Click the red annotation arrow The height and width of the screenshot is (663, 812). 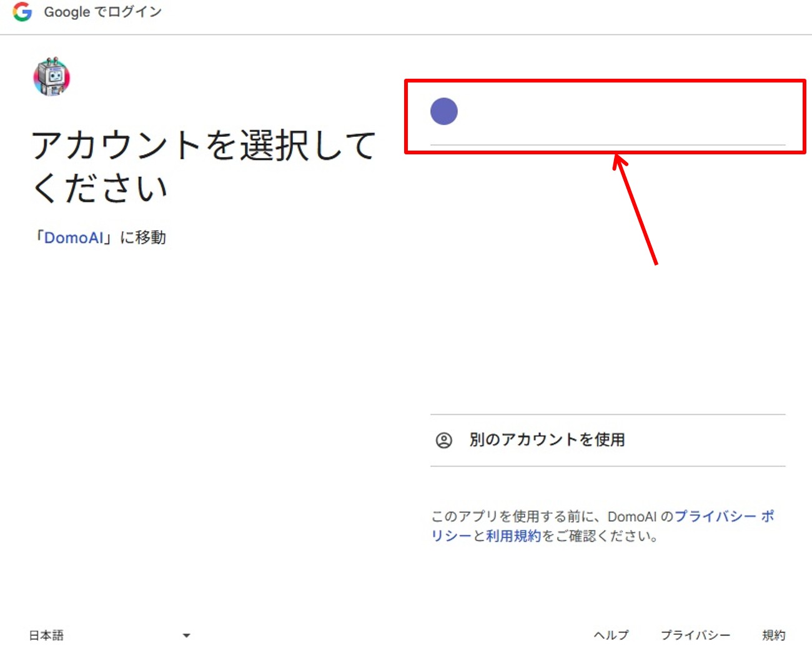tap(636, 210)
